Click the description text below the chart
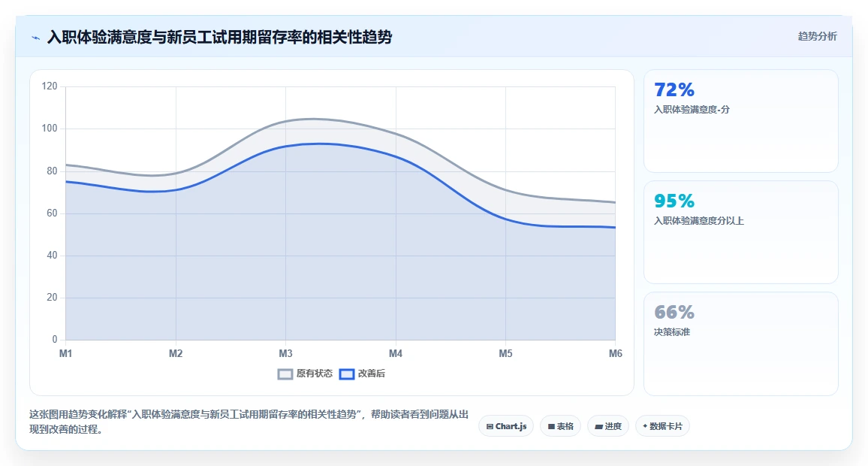Image resolution: width=868 pixels, height=466 pixels. pos(249,422)
